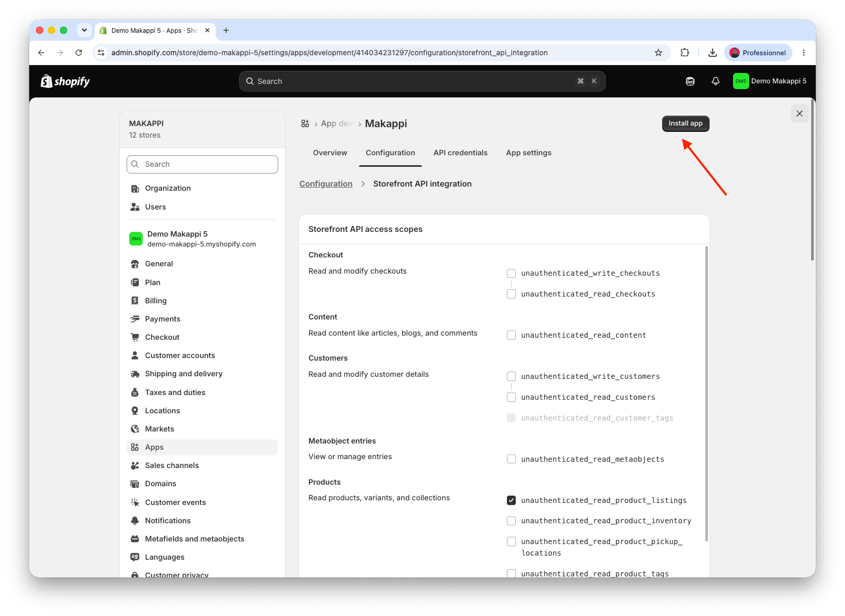Check unauthenticated_write_customers scope
The width and height of the screenshot is (845, 616).
512,376
